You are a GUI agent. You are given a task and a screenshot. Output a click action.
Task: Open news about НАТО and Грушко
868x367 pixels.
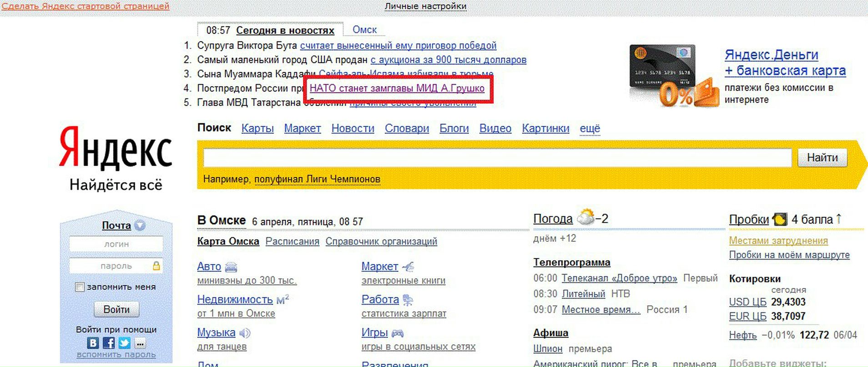click(397, 88)
